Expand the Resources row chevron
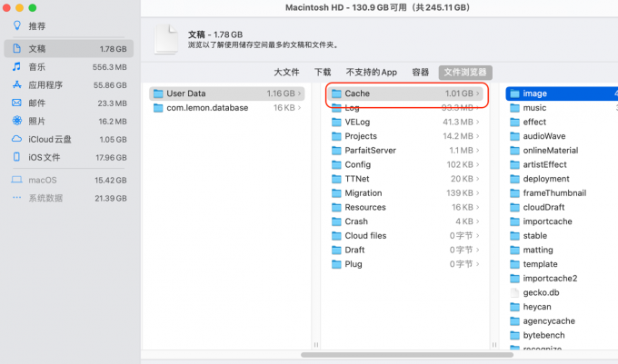 [x=478, y=207]
